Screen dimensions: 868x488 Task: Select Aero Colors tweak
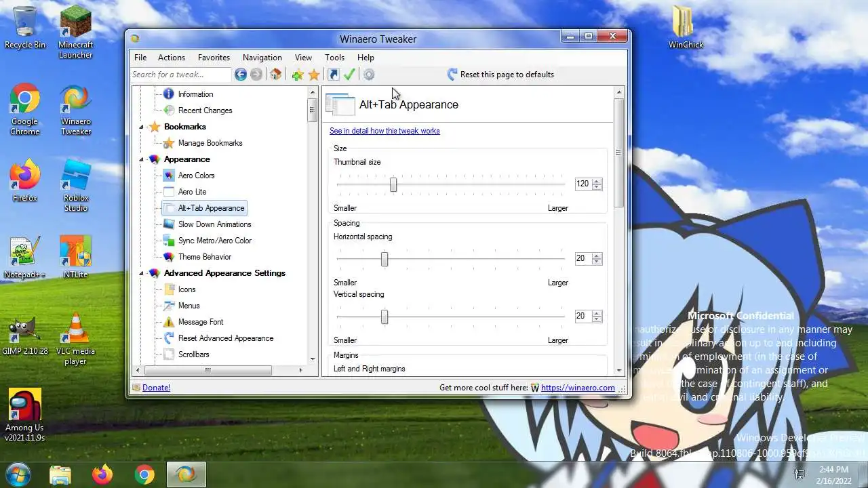pyautogui.click(x=196, y=176)
